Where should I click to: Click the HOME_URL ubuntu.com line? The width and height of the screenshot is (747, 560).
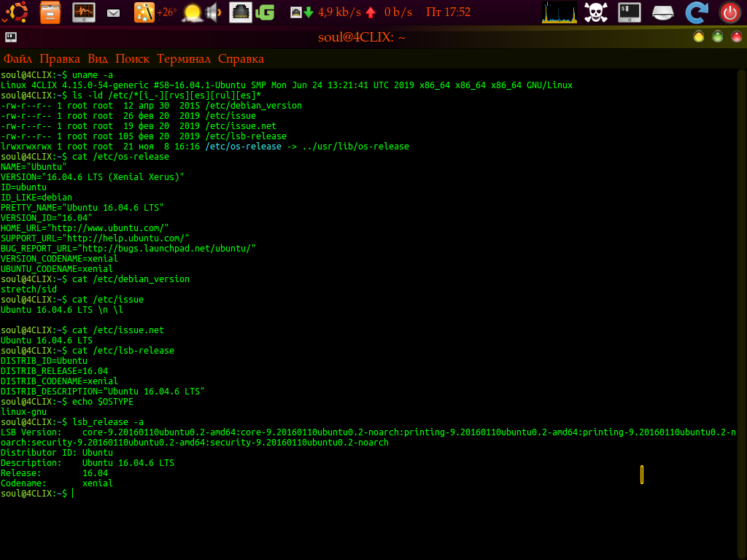tap(85, 228)
